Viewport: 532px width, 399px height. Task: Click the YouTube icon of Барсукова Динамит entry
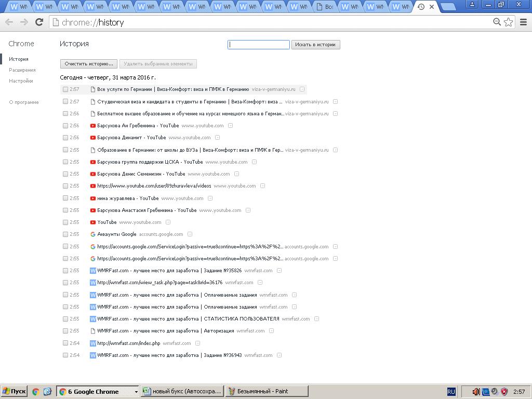point(92,138)
